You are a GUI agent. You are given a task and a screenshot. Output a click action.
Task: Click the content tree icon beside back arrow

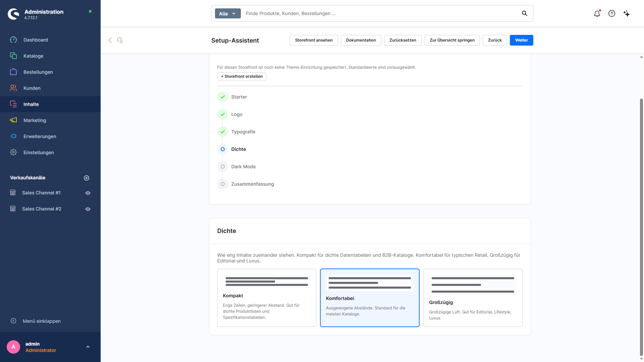click(120, 40)
